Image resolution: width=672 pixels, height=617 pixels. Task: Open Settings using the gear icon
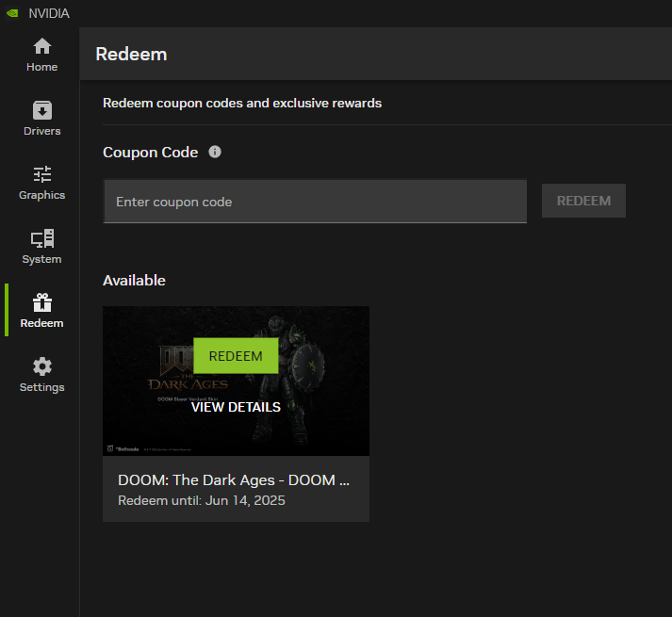click(x=41, y=366)
